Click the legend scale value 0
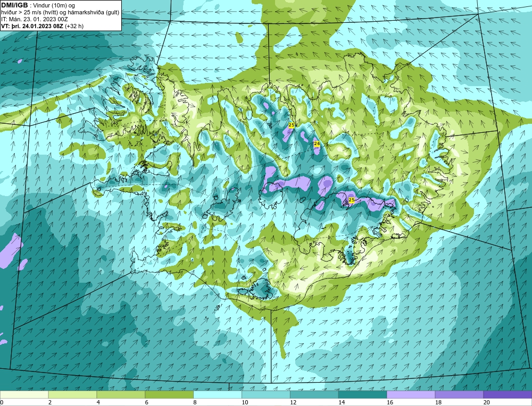532x406 pixels. click(x=2, y=402)
